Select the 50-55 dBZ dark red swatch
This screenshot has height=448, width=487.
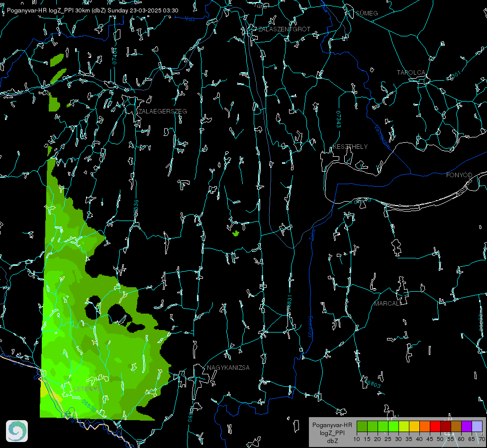pyautogui.click(x=446, y=426)
